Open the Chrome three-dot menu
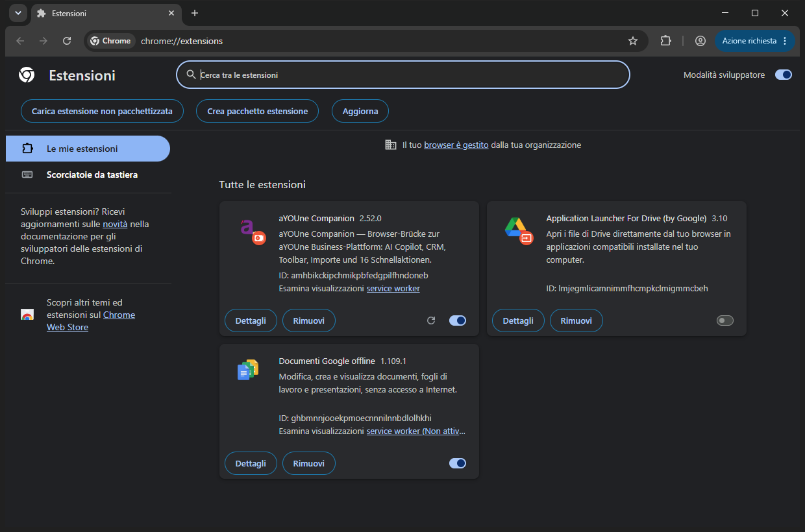The width and height of the screenshot is (805, 532). tap(785, 41)
